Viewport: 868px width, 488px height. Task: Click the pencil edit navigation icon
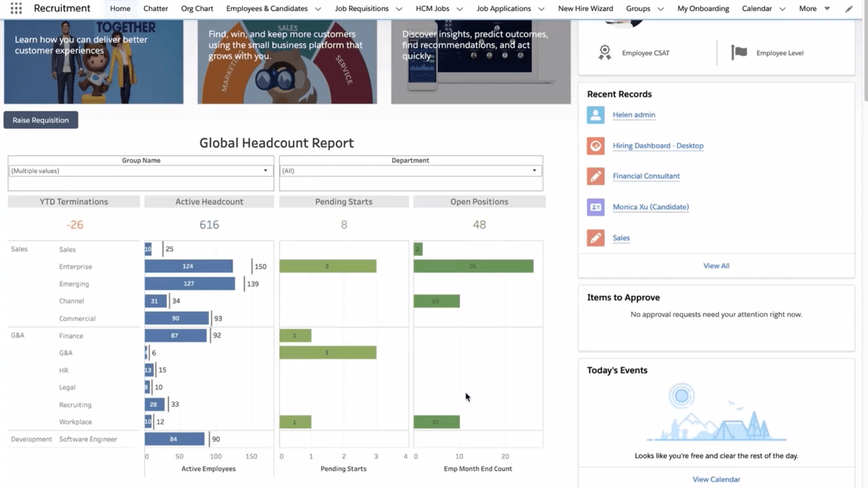849,9
